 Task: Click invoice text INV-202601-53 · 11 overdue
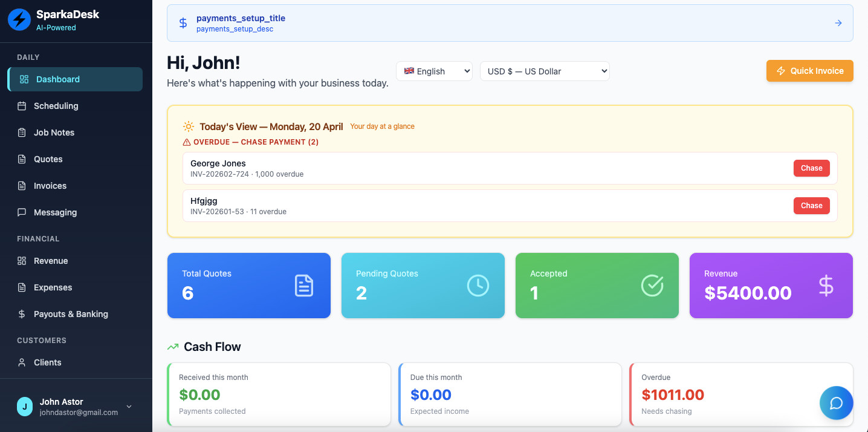[238, 212]
